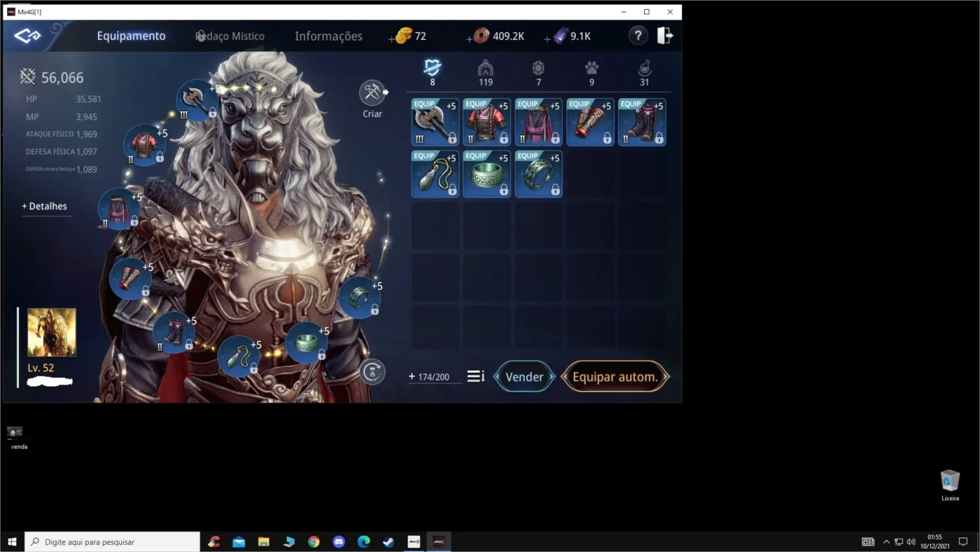The height and width of the screenshot is (552, 980).
Task: Click the exit door icon
Action: [x=665, y=36]
